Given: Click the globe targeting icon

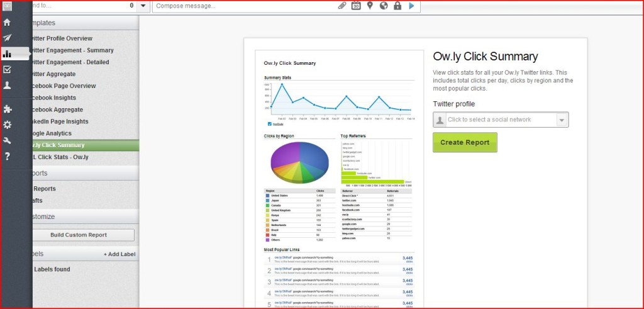Looking at the screenshot, I should (x=384, y=6).
